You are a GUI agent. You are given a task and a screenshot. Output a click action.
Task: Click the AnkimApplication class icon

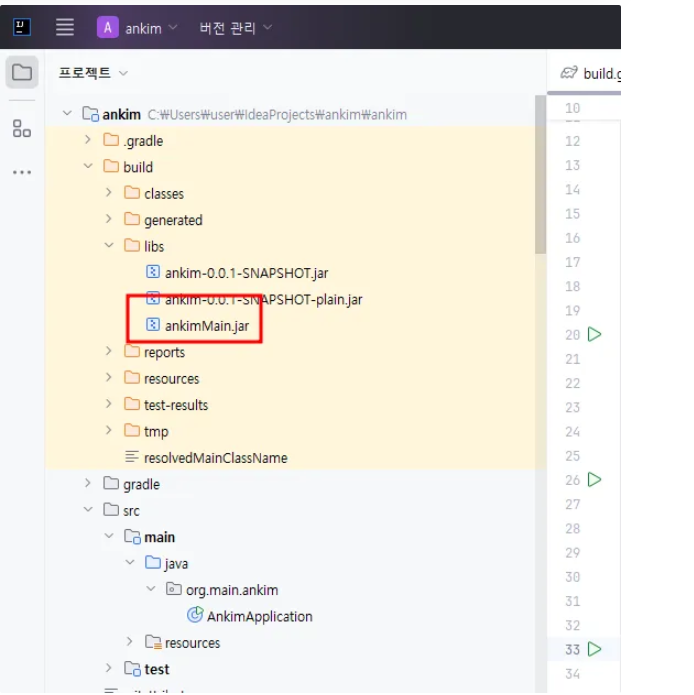195,615
